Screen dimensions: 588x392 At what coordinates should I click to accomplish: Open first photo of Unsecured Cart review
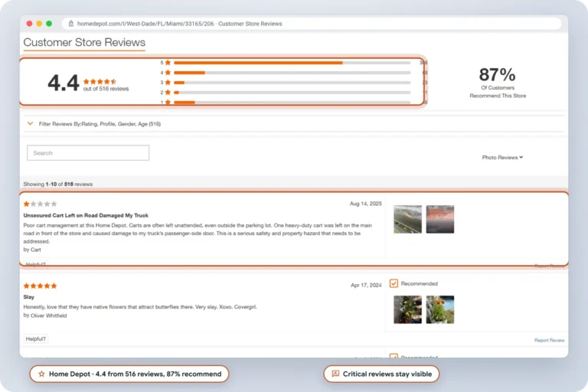pyautogui.click(x=407, y=219)
